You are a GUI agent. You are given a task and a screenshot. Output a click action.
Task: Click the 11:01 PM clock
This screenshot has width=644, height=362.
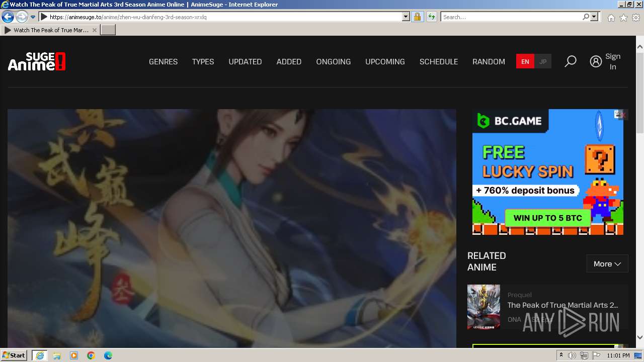[618, 355]
